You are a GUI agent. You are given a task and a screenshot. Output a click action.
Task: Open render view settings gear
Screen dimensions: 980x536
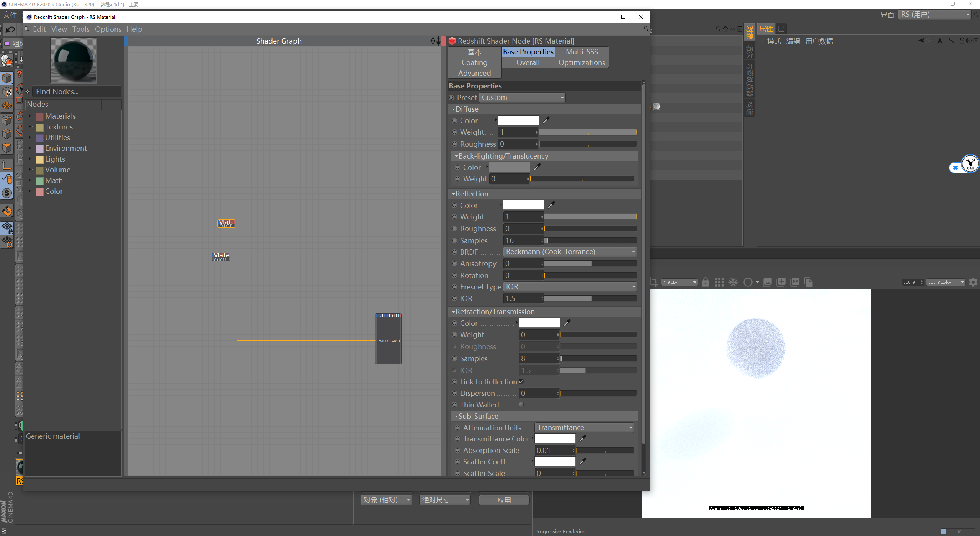tap(973, 282)
